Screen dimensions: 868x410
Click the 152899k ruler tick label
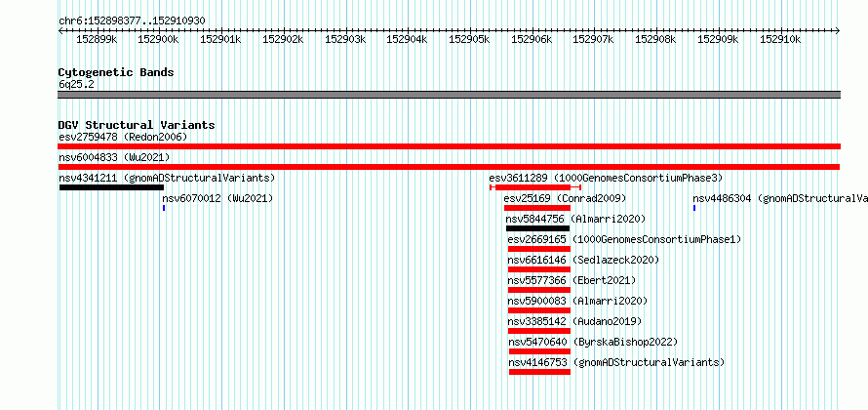[x=97, y=39]
